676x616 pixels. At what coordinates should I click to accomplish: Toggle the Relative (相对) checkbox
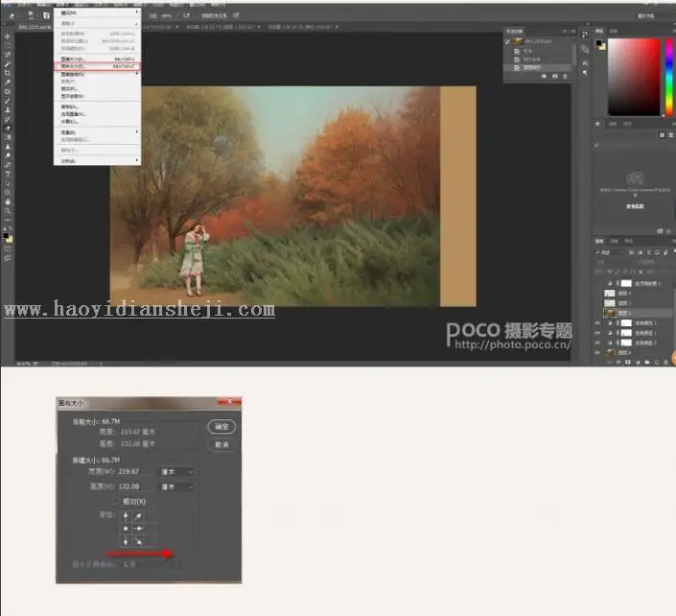point(115,501)
